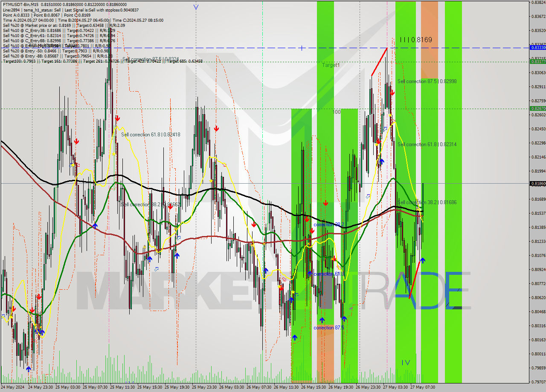Click the 25 May 19:30 time axis label
Screen dimensions: 546x392
click(177, 387)
